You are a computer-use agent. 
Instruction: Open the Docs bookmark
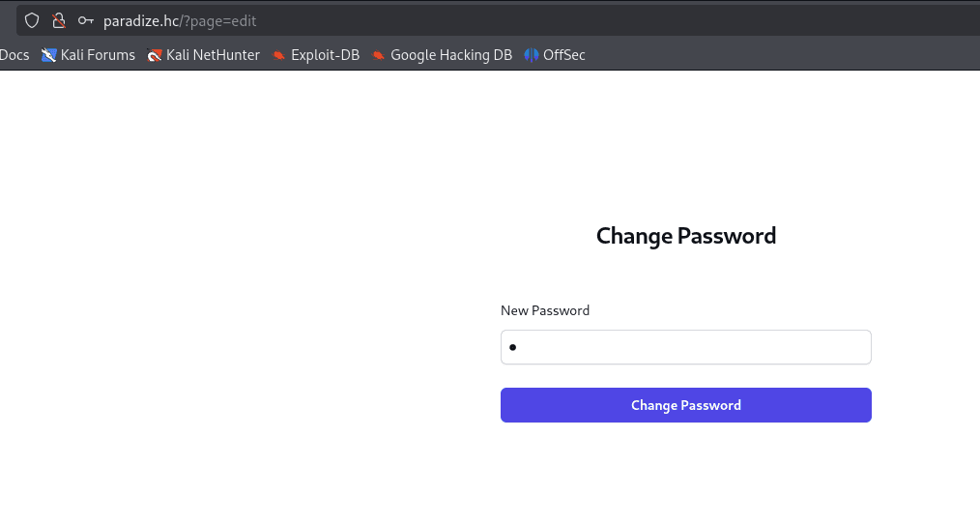(x=14, y=55)
